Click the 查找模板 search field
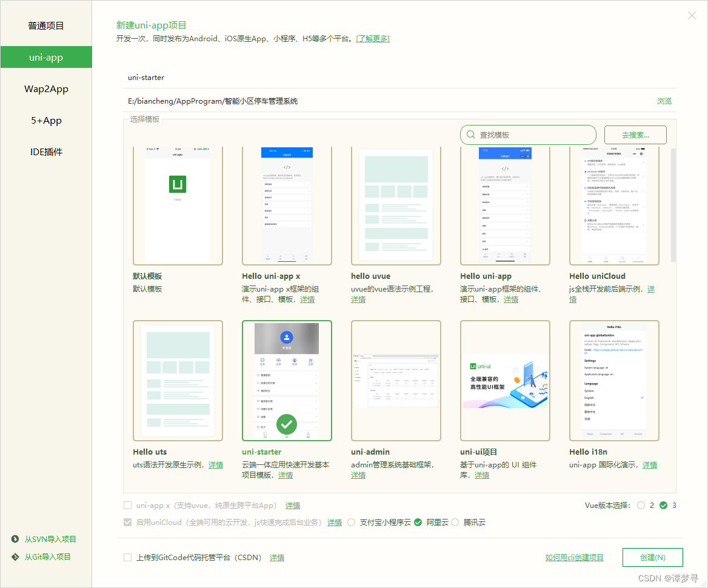The height and width of the screenshot is (588, 708). [529, 135]
